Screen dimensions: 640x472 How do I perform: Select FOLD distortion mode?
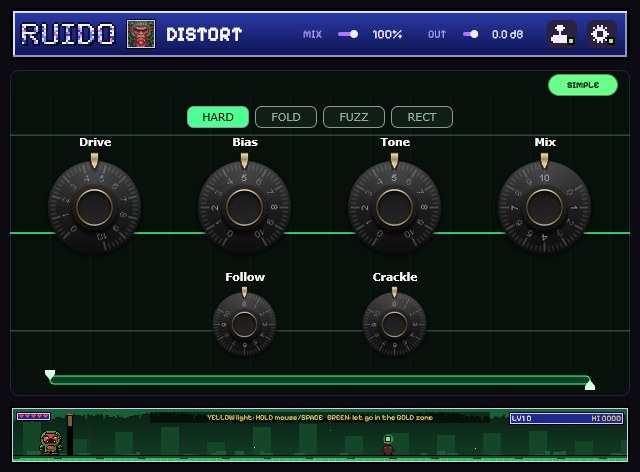click(286, 117)
